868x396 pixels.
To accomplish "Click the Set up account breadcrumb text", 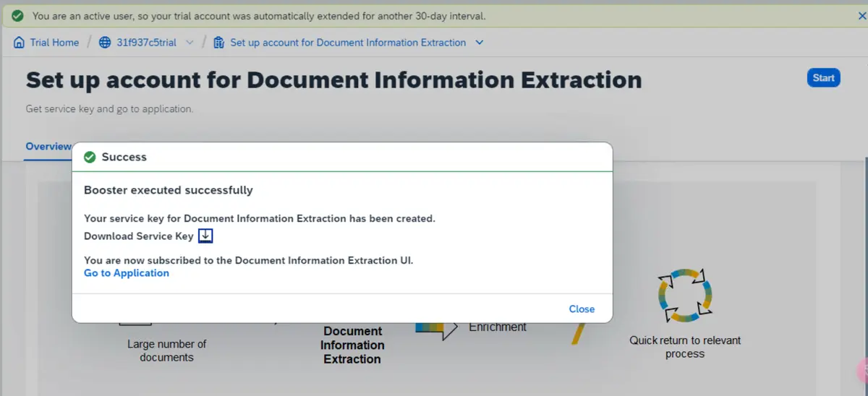I will click(x=348, y=43).
